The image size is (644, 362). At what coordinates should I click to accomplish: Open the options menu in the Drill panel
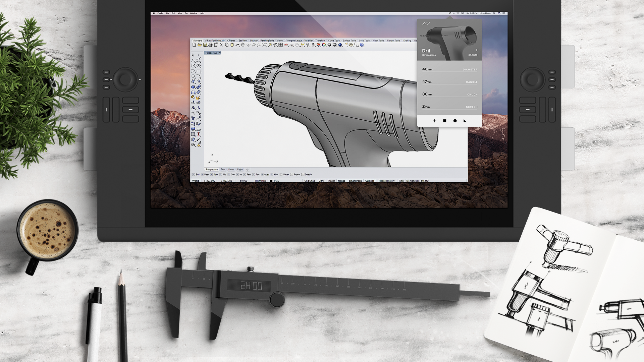477,49
